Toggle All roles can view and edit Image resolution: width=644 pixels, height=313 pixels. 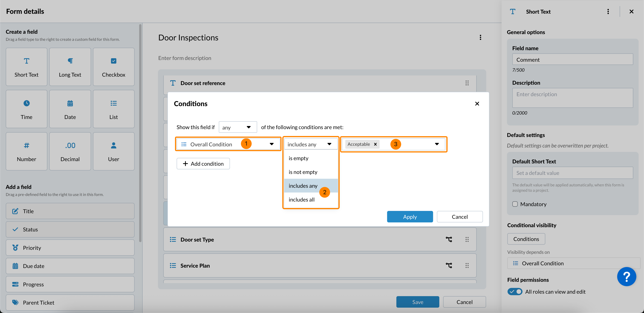(x=515, y=292)
